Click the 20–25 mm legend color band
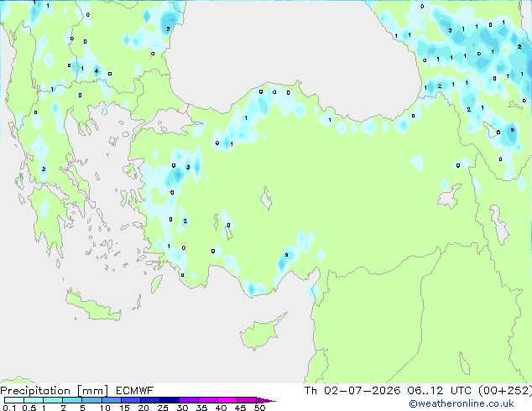The height and width of the screenshot is (411, 532). coord(149,400)
